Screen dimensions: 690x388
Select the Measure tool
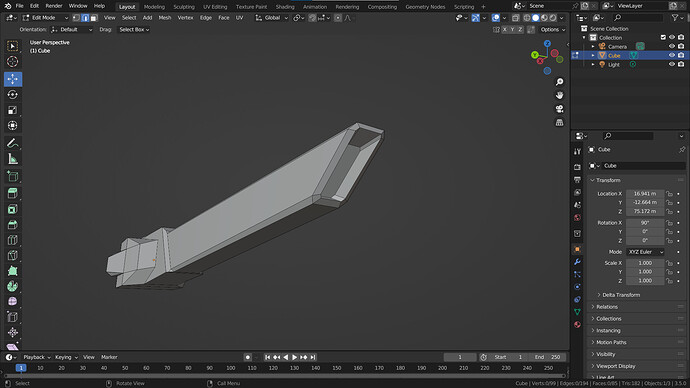click(x=13, y=159)
